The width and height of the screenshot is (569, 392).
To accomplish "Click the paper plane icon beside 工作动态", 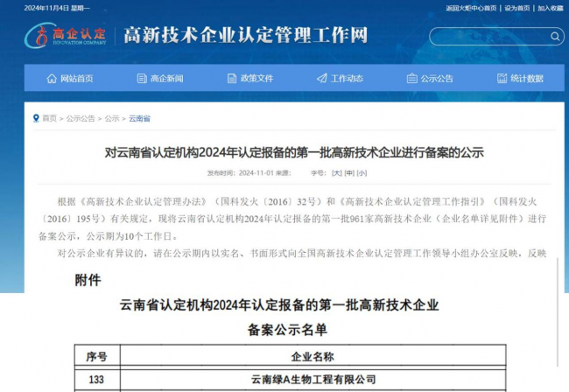I will [322, 79].
